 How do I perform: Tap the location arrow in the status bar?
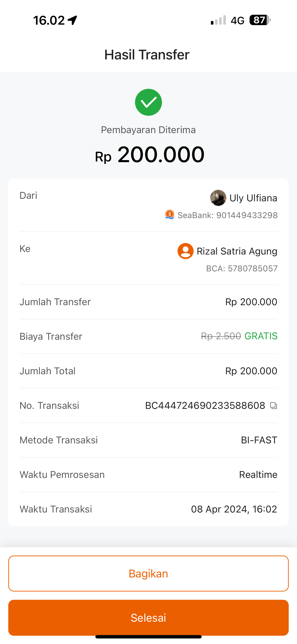tap(73, 20)
